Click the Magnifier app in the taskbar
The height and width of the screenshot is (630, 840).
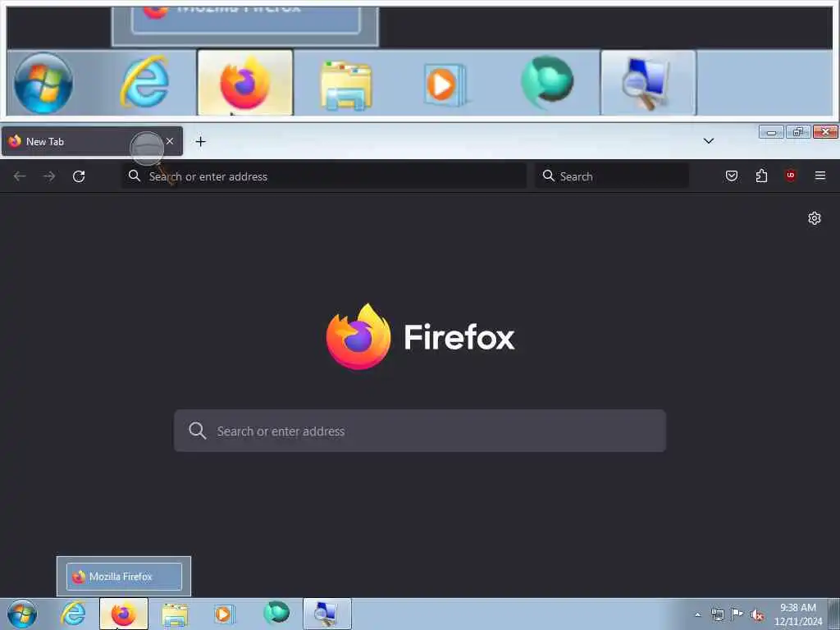pyautogui.click(x=326, y=614)
